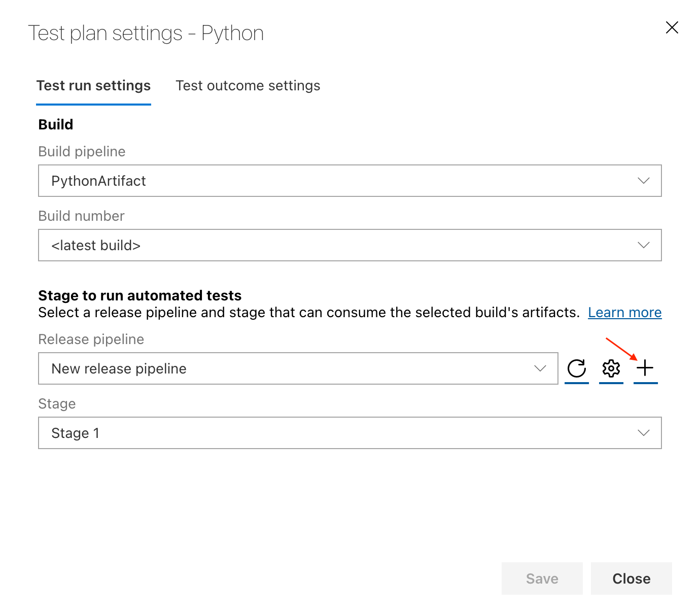Click the Save button
The height and width of the screenshot is (612, 700).
coord(542,578)
